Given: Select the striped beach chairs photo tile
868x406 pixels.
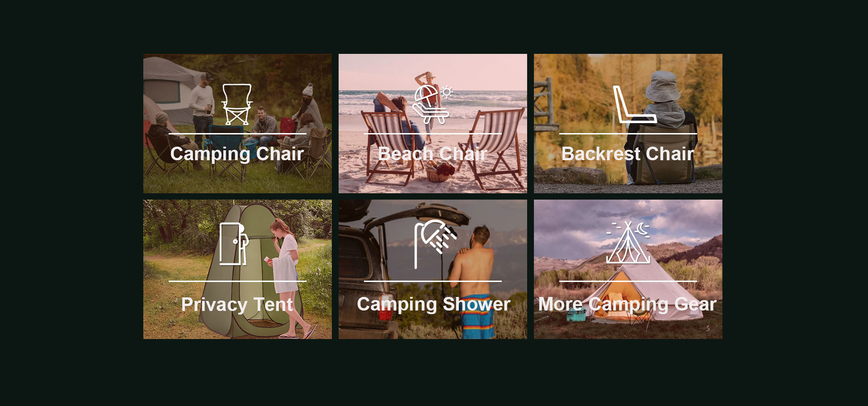Looking at the screenshot, I should click(x=433, y=124).
